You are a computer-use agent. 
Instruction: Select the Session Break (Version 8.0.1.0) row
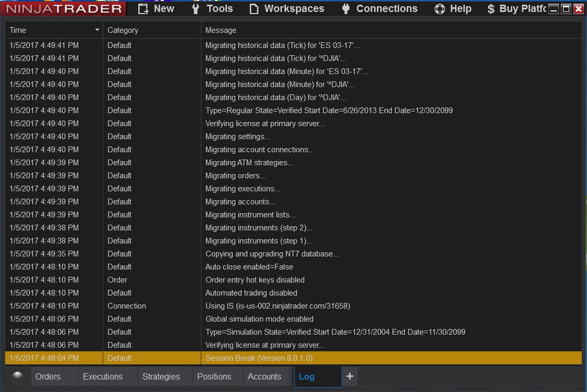(293, 358)
